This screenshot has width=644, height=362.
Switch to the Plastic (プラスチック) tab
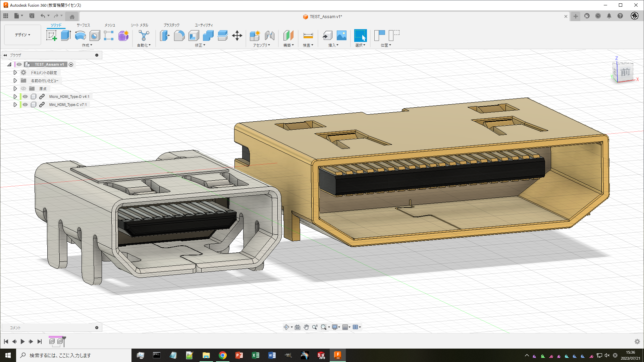pyautogui.click(x=171, y=25)
